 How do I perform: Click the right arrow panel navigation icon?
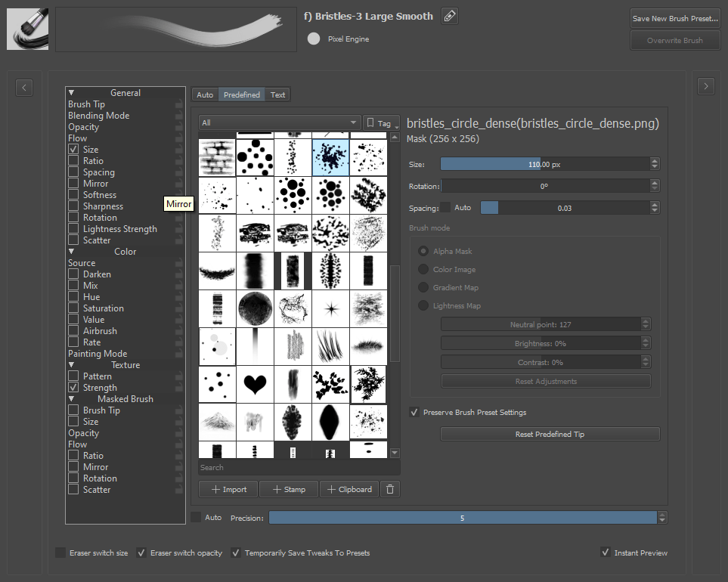pyautogui.click(x=705, y=85)
